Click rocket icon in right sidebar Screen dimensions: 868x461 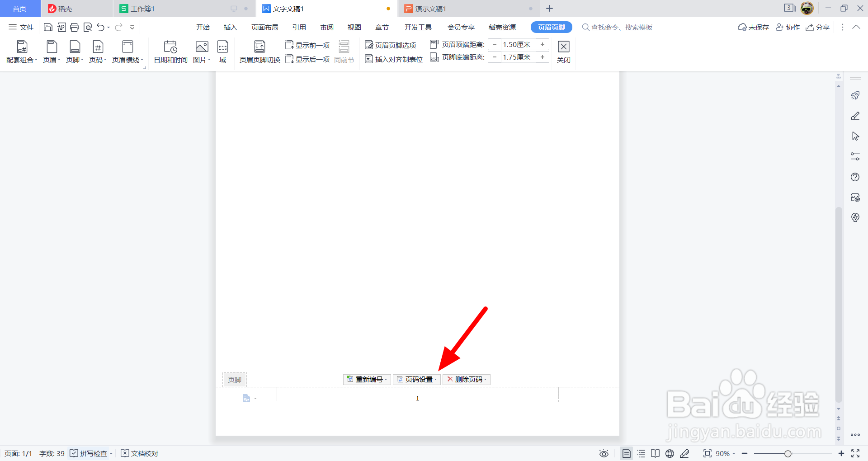(x=855, y=95)
